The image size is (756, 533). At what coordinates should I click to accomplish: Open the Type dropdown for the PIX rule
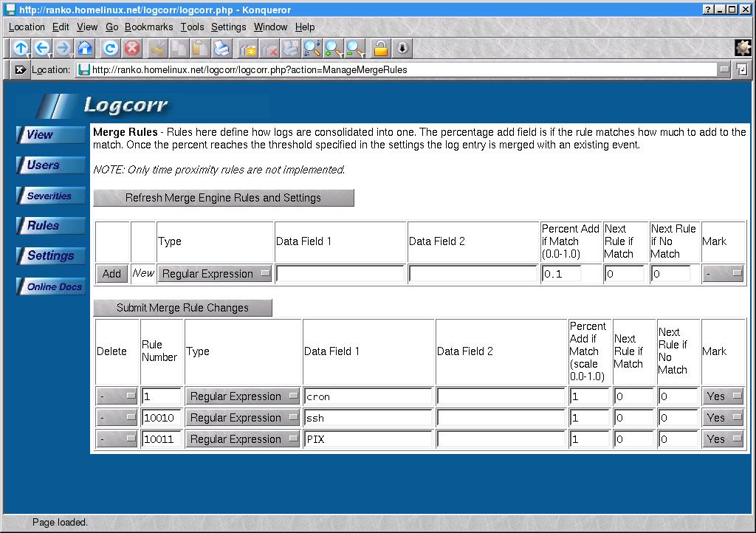[242, 439]
